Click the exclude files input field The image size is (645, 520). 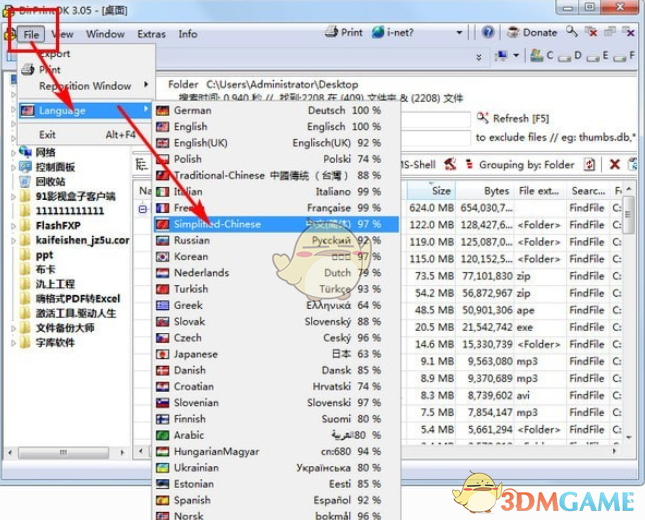pos(435,138)
